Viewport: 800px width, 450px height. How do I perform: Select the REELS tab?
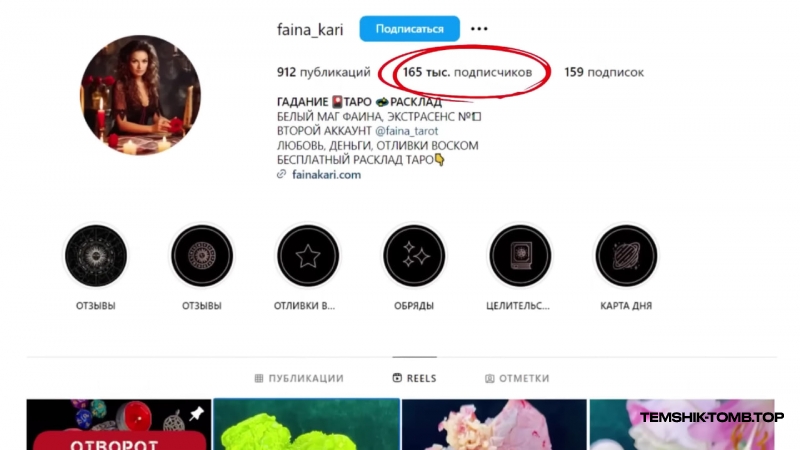[x=414, y=378]
